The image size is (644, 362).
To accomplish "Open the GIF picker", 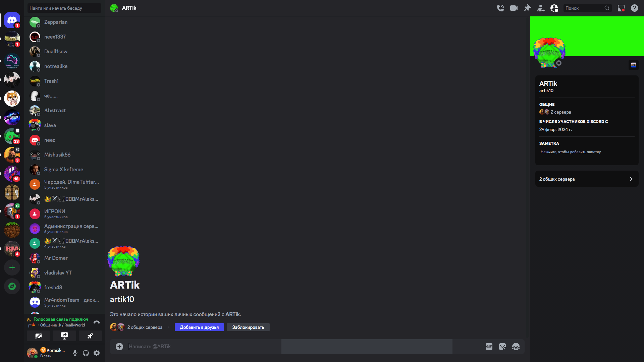I will coord(489,347).
